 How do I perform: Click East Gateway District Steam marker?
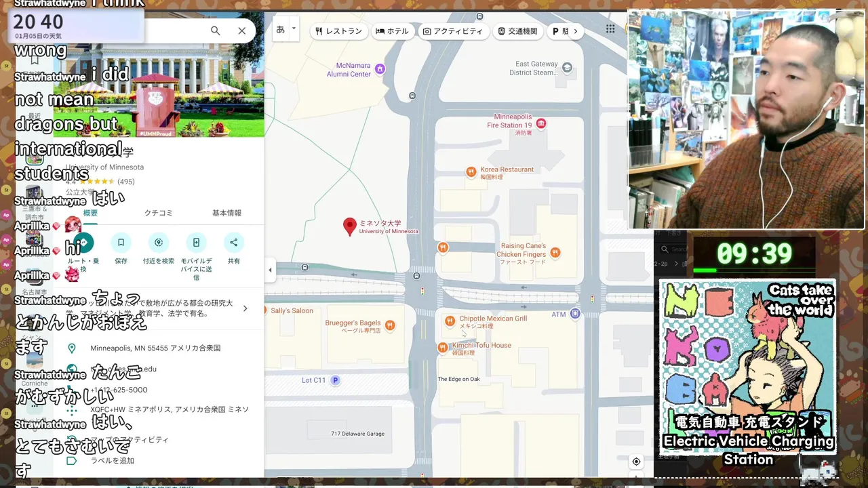click(x=567, y=68)
